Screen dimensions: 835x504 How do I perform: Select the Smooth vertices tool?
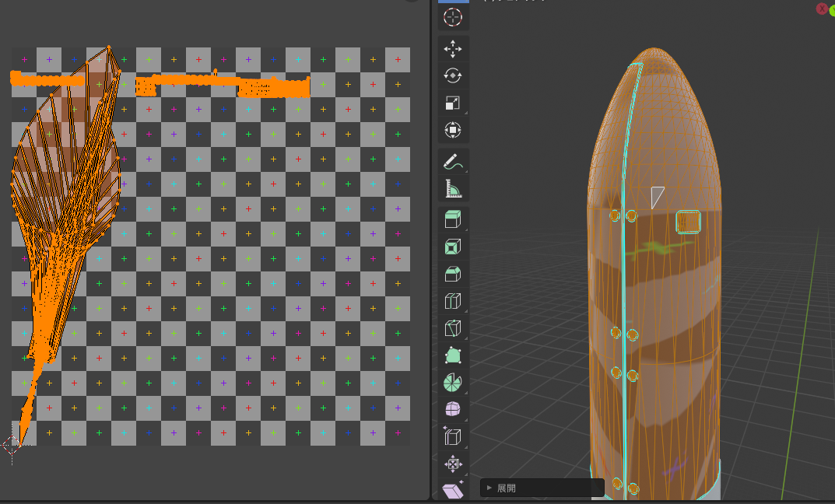[453, 409]
